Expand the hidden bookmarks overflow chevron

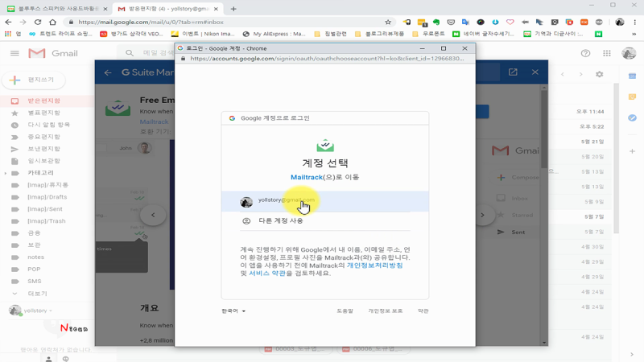[634, 34]
